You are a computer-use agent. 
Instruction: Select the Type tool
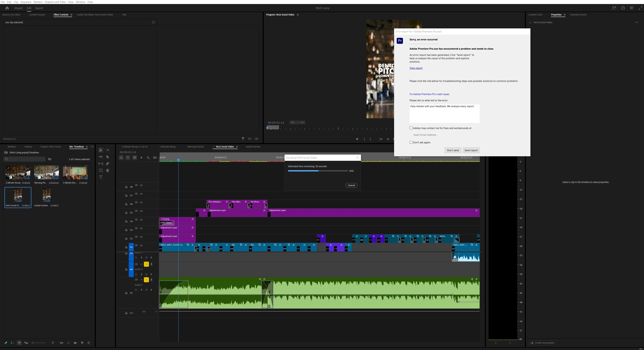pos(101,177)
